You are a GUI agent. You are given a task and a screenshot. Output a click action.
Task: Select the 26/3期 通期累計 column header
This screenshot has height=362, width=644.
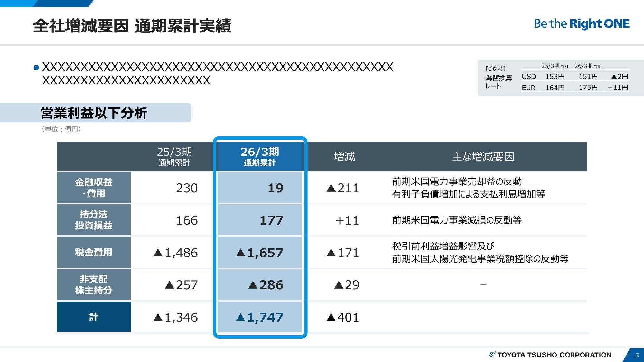(260, 156)
